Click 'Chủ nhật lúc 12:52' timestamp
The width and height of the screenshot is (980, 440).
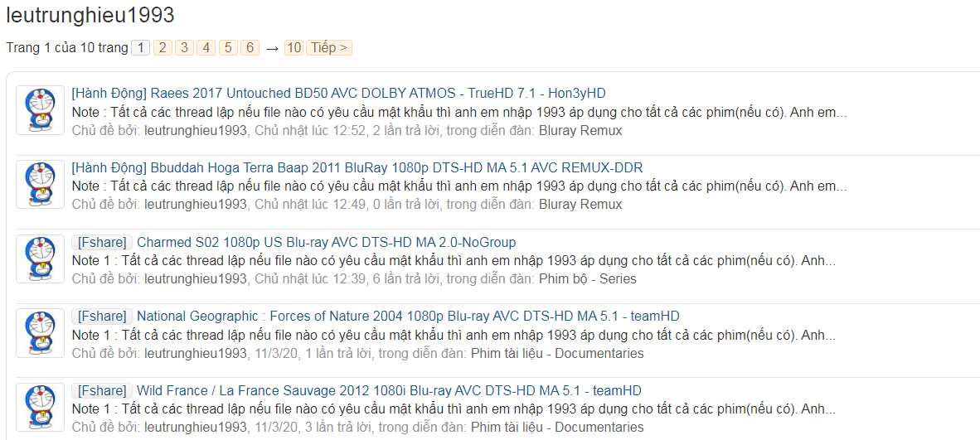tap(310, 131)
